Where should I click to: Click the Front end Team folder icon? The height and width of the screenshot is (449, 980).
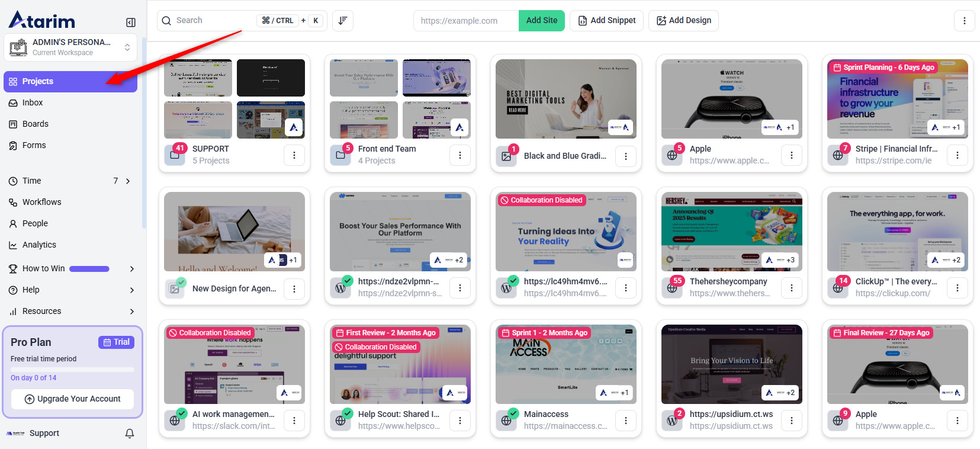point(340,155)
